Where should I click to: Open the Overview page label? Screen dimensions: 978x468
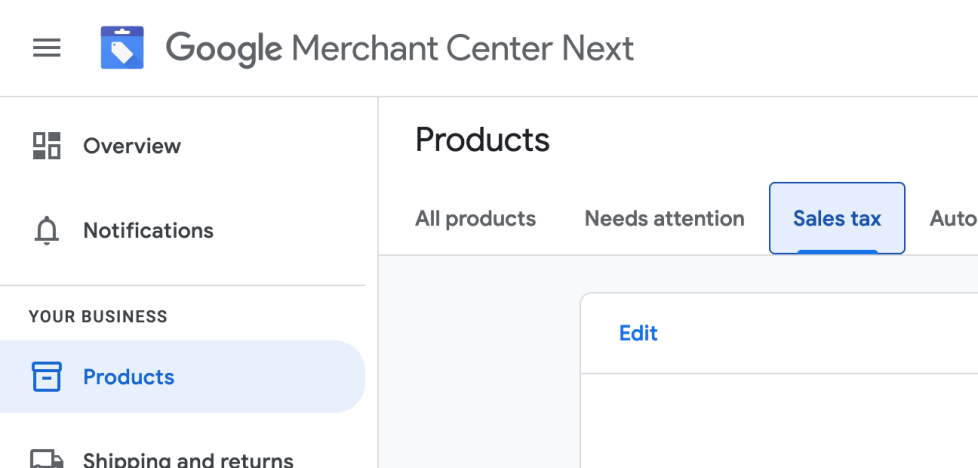tap(132, 146)
